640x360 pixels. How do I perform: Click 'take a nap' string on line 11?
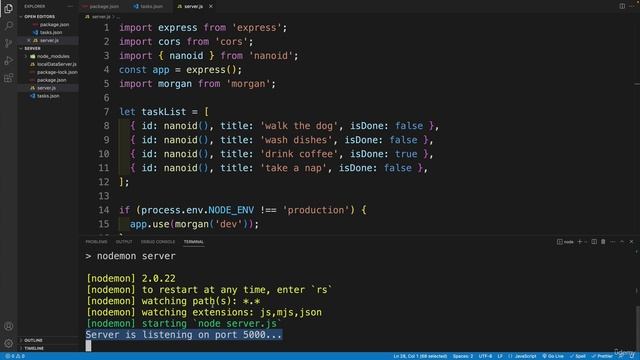293,168
